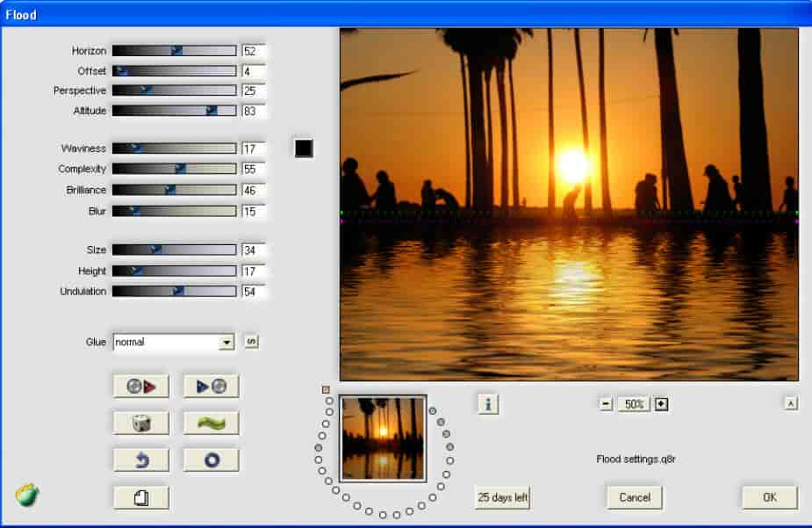
Task: Click the Cancel button
Action: [x=634, y=497]
